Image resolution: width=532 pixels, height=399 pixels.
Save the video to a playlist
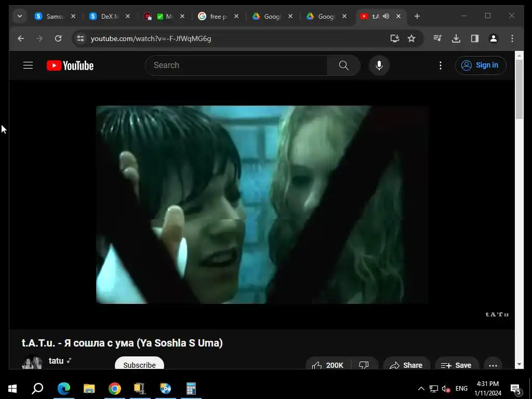point(456,365)
